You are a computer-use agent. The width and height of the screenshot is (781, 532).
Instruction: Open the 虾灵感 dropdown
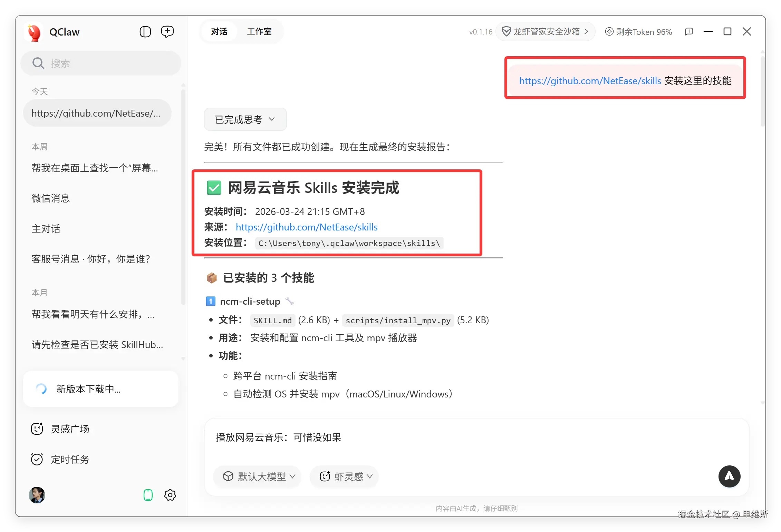344,476
